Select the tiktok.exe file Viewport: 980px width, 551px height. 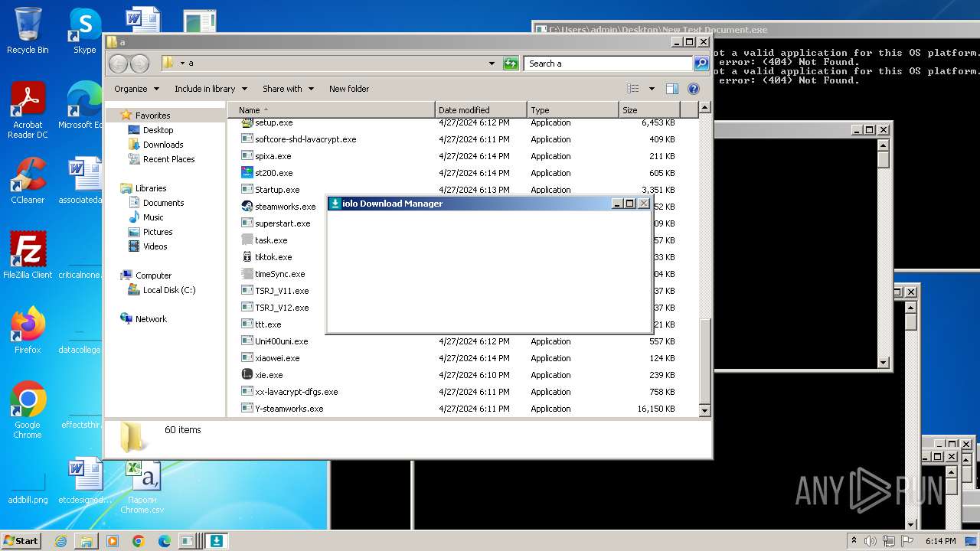click(x=266, y=257)
